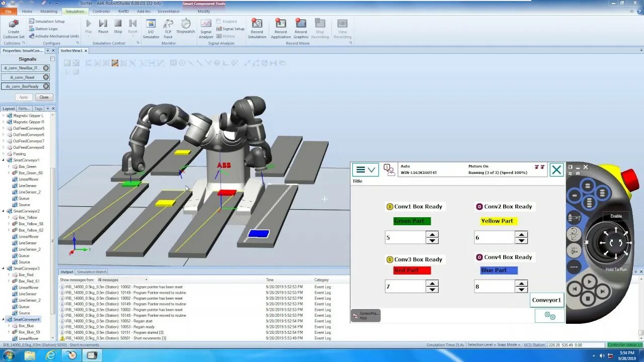The width and height of the screenshot is (644, 362).
Task: Switch to the Home ribbon tab
Action: 27,11
